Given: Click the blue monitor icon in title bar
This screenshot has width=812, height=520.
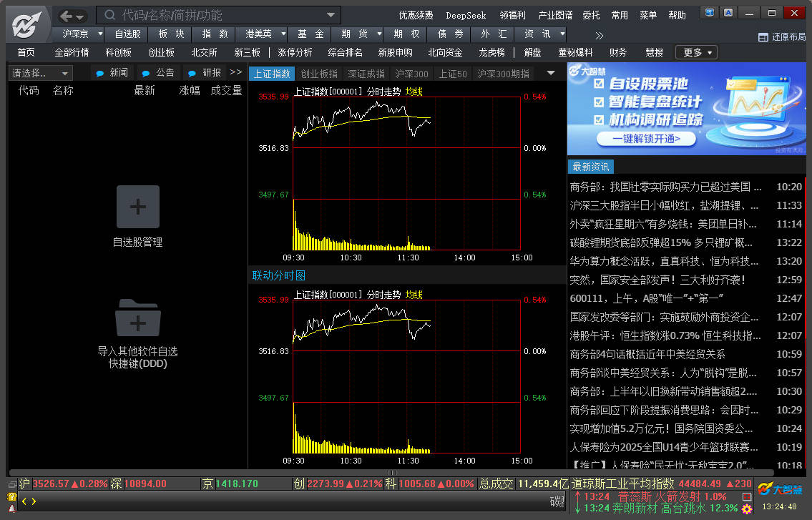Looking at the screenshot, I should coord(709,13).
